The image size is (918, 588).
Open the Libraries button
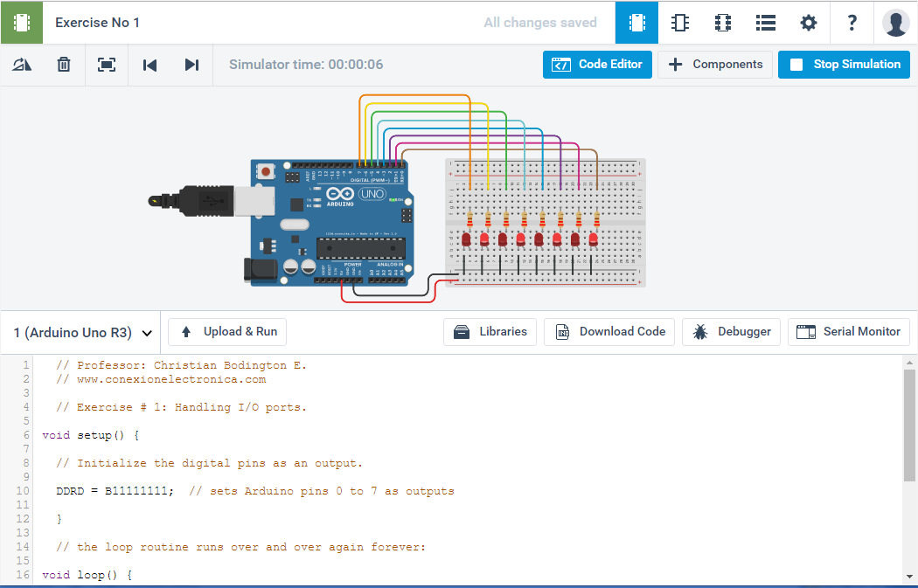click(x=490, y=332)
